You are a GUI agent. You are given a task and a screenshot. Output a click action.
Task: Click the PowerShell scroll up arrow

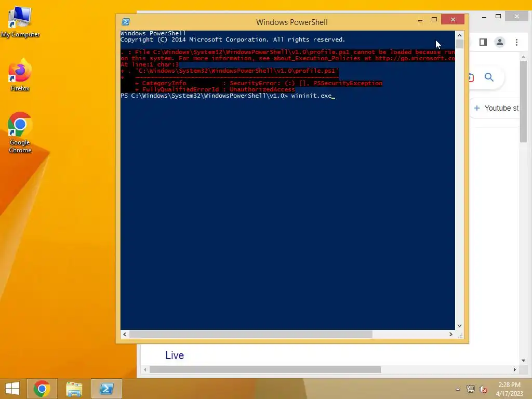[x=459, y=35]
